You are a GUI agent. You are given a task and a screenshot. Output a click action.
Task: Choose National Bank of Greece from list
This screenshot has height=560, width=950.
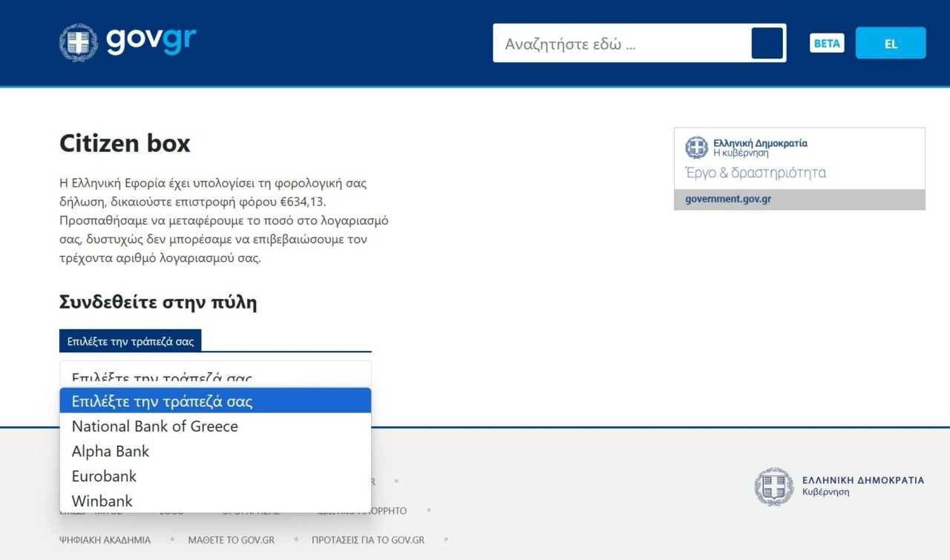click(215, 426)
